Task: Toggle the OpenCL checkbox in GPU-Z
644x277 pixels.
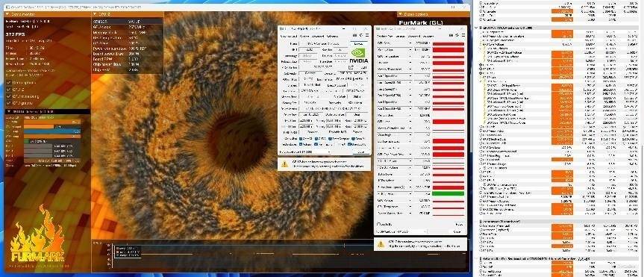Action: tap(301, 139)
